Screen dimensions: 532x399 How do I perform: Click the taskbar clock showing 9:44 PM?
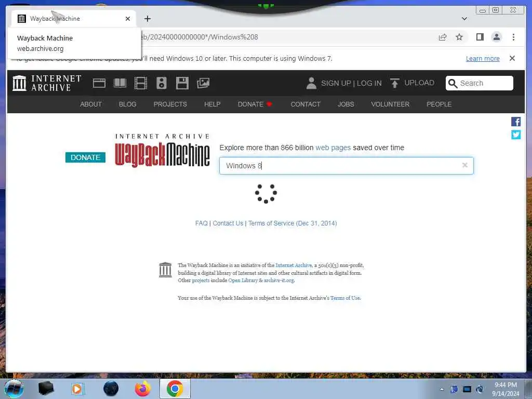(x=506, y=389)
